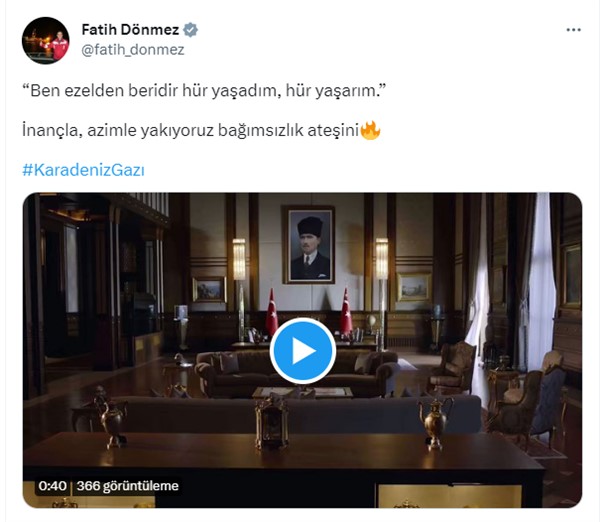600x522 pixels.
Task: Click the white curtain in the video
Action: coord(541,281)
